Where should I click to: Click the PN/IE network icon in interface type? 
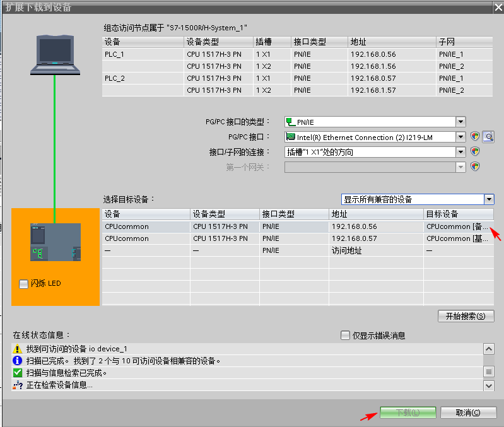point(291,122)
